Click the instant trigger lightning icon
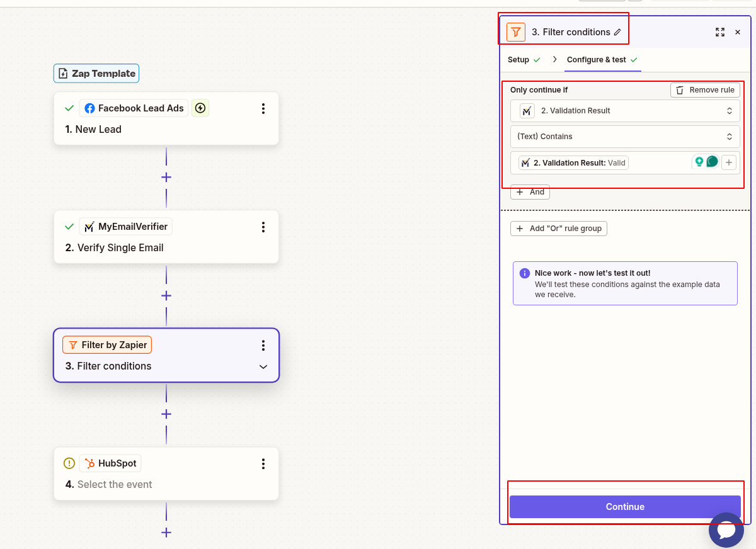756x549 pixels. click(200, 108)
